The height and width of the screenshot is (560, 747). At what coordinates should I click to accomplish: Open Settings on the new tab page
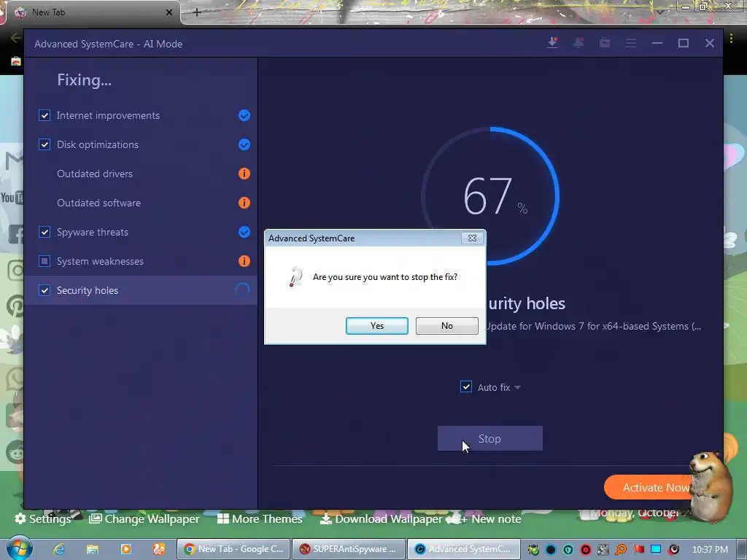[43, 518]
